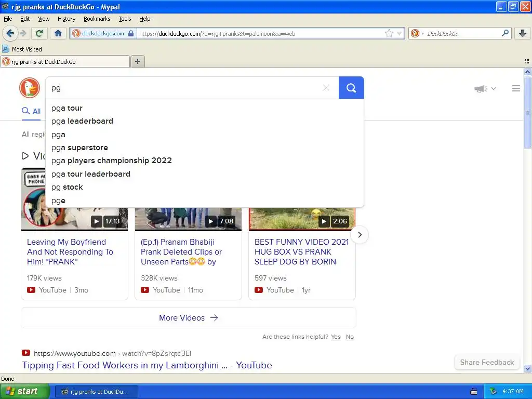Open the Tools menu

[125, 19]
